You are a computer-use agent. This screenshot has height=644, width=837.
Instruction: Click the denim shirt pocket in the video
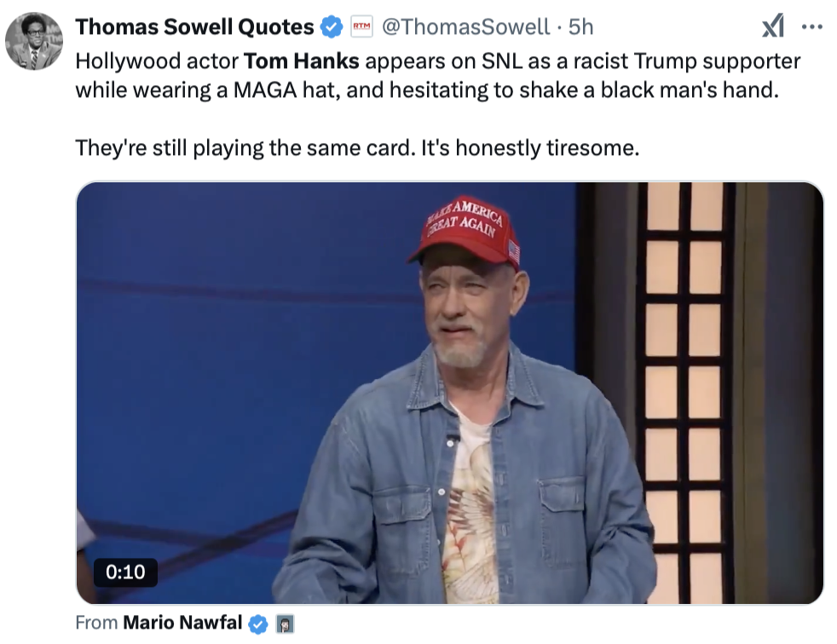pos(567,520)
